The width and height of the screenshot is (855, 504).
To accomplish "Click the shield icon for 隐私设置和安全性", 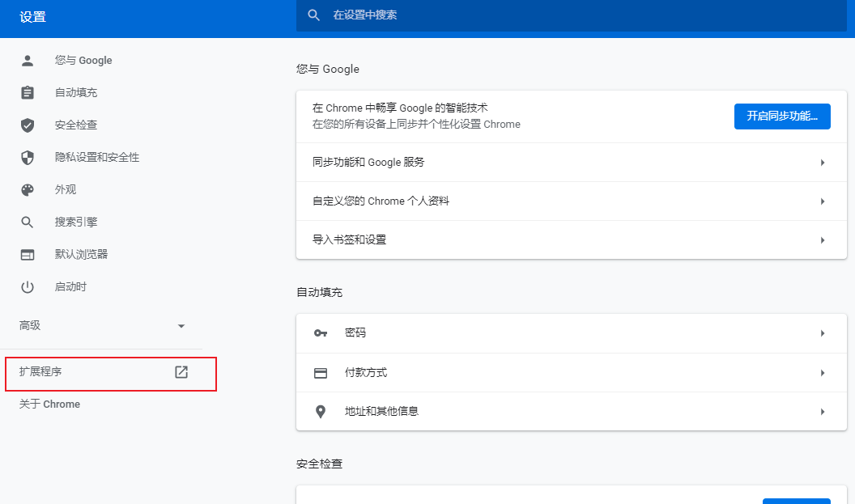I will 28,158.
